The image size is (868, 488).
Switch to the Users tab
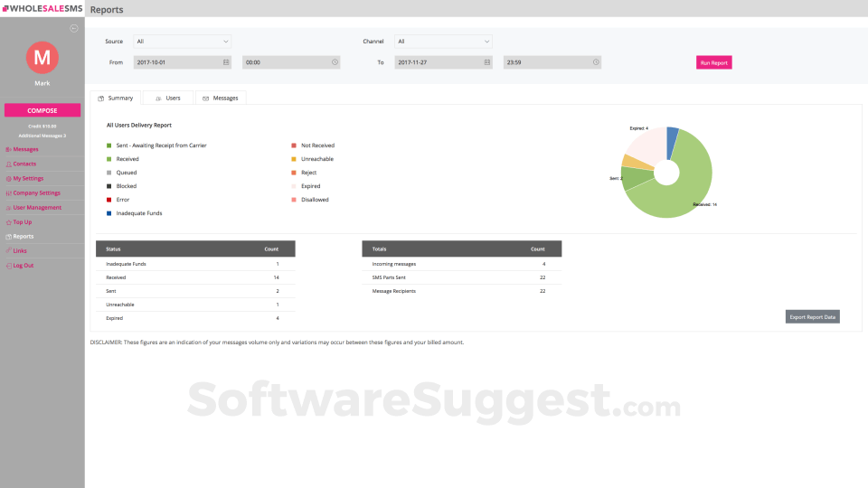tap(167, 98)
